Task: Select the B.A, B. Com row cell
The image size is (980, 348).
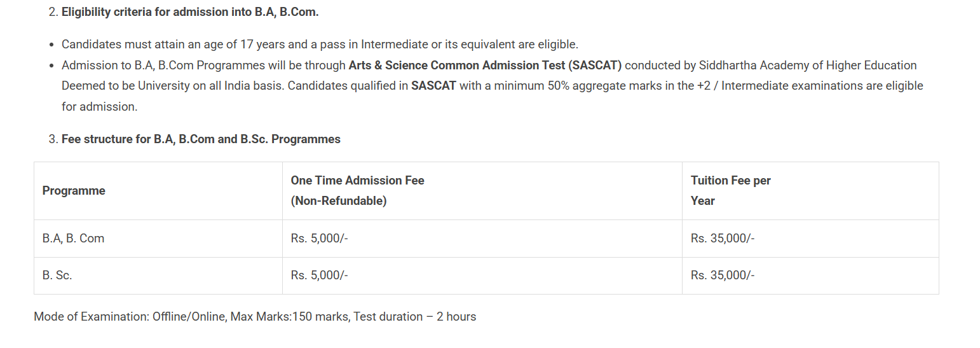Action: pos(158,239)
